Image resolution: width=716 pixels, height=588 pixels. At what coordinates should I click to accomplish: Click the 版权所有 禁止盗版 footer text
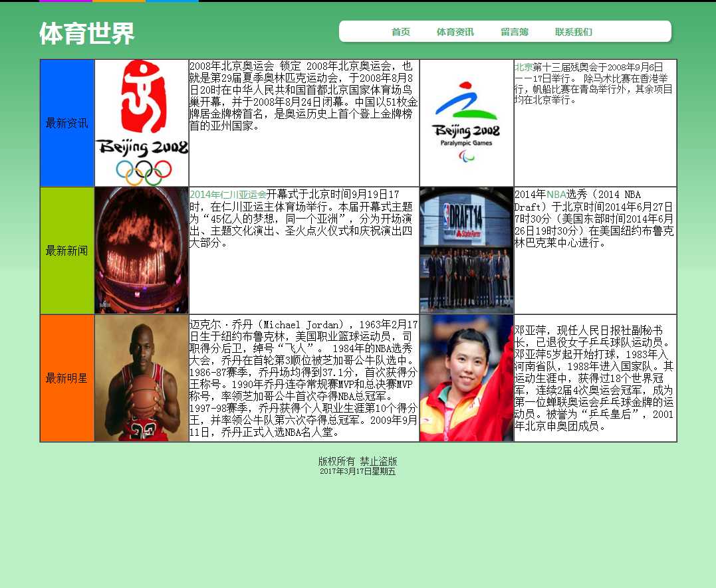pyautogui.click(x=358, y=461)
